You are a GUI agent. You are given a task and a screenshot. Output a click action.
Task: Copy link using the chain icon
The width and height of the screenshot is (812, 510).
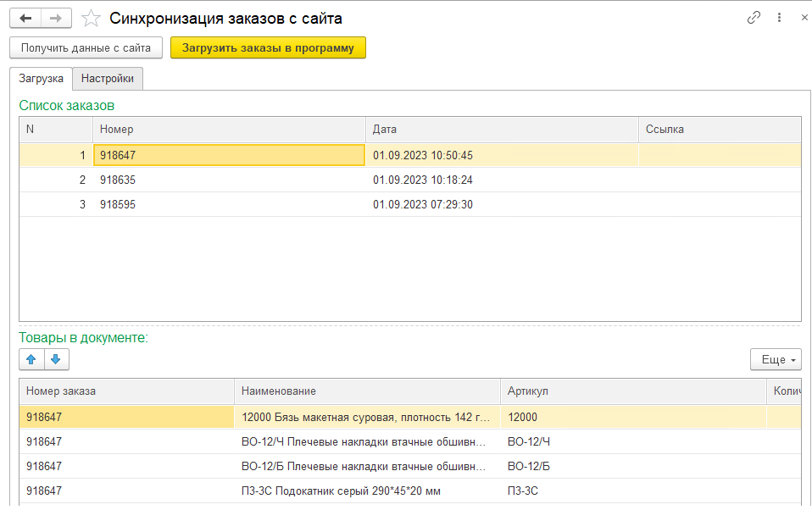click(x=754, y=18)
